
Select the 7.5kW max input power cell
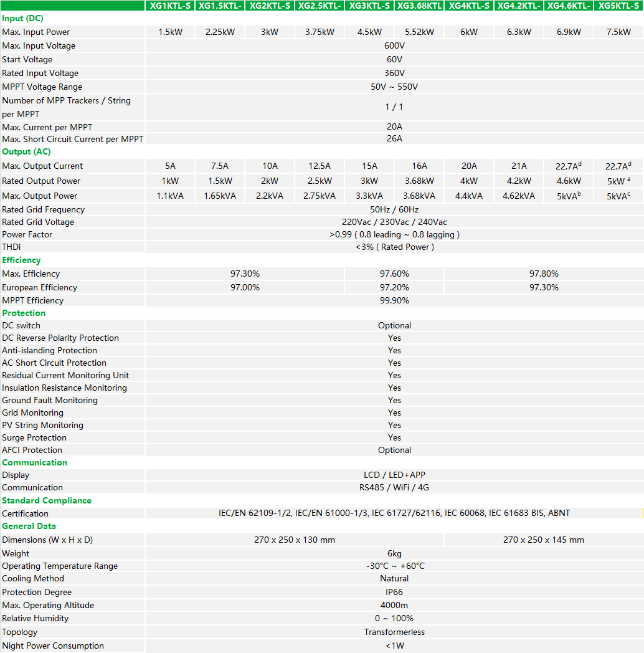tap(618, 32)
